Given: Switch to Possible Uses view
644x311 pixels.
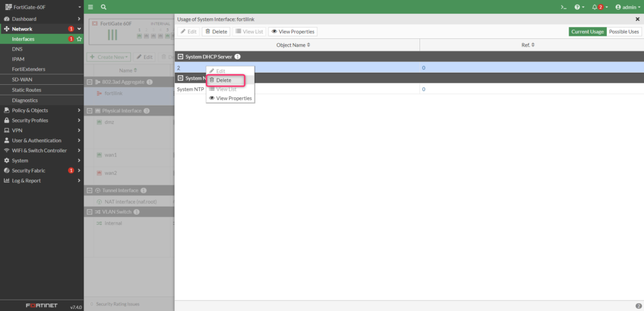Looking at the screenshot, I should tap(624, 31).
